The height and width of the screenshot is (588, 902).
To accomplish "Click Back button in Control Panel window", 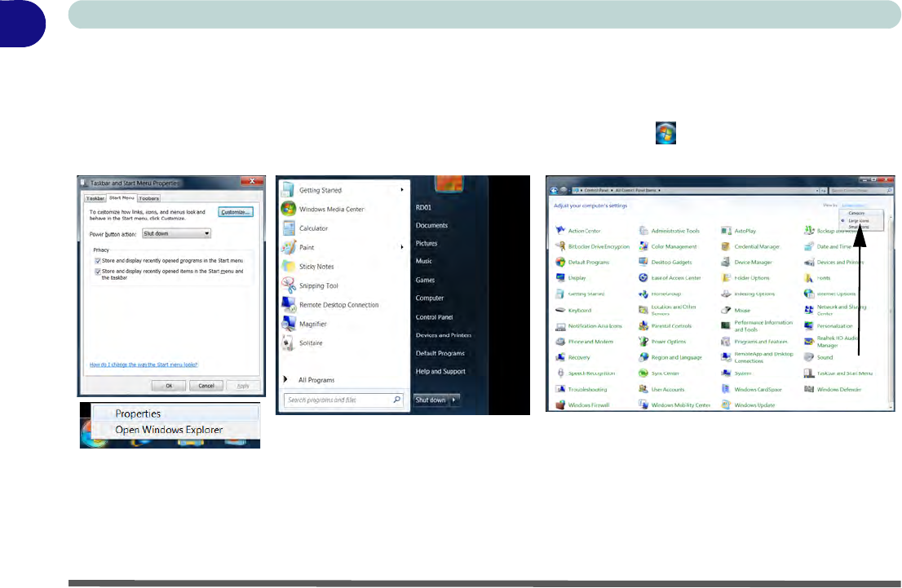I will (554, 191).
